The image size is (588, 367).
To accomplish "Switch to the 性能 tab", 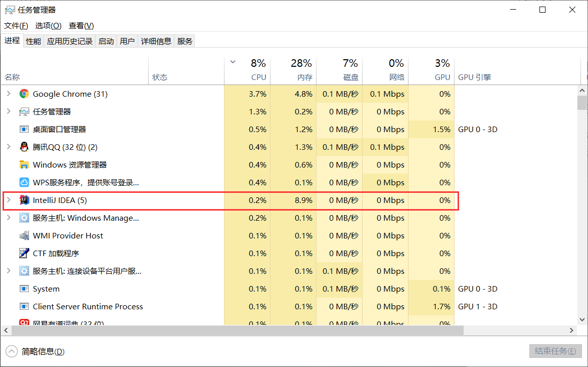I will point(33,41).
